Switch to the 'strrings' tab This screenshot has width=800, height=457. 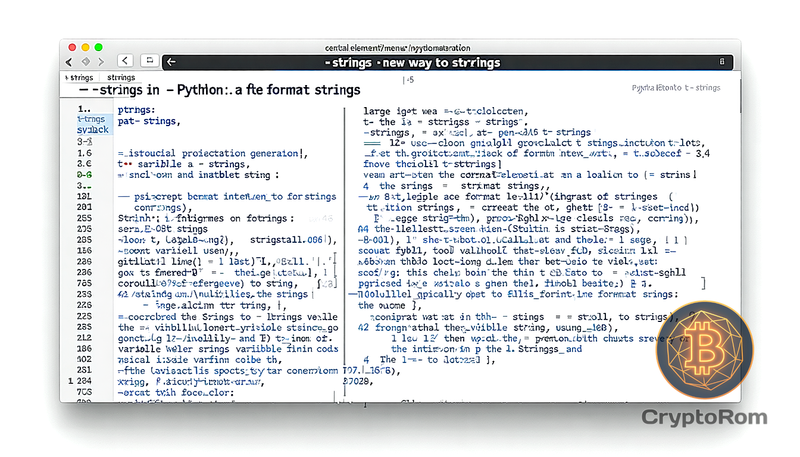[121, 78]
